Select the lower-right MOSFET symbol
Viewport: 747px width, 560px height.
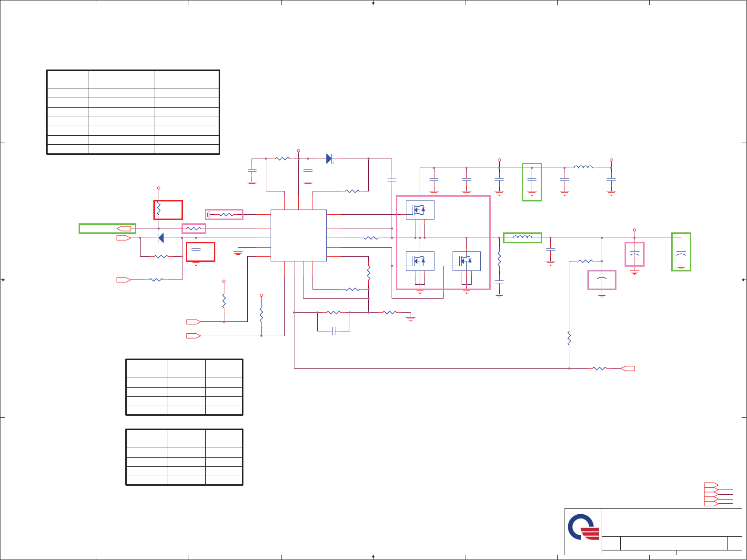466,261
